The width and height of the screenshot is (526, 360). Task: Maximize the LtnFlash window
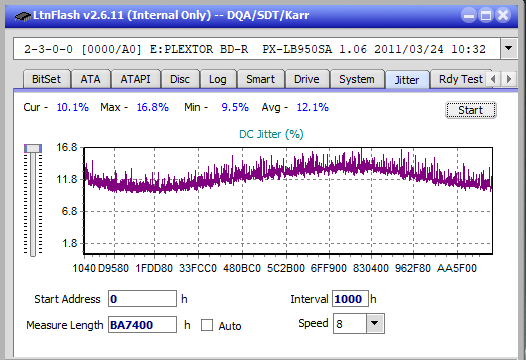click(486, 15)
